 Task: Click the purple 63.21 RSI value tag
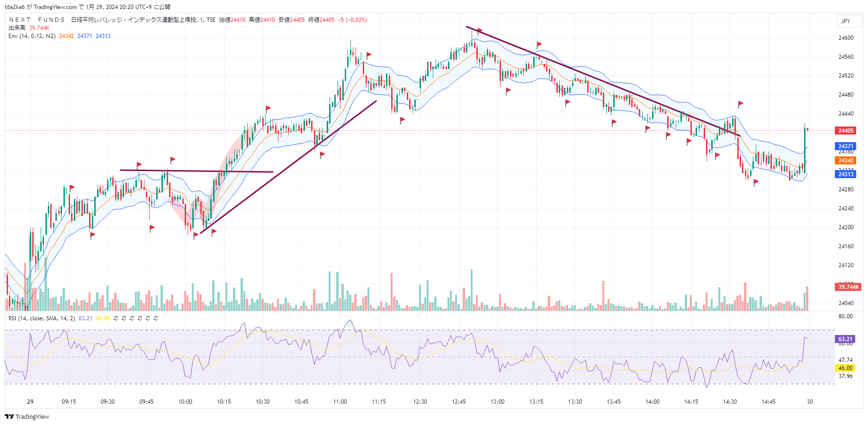[845, 339]
